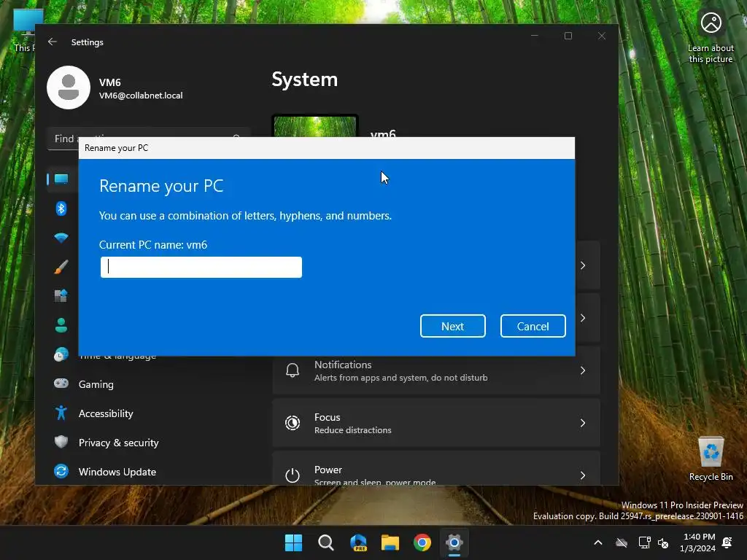Open Focus settings row
747x560 pixels.
click(436, 423)
